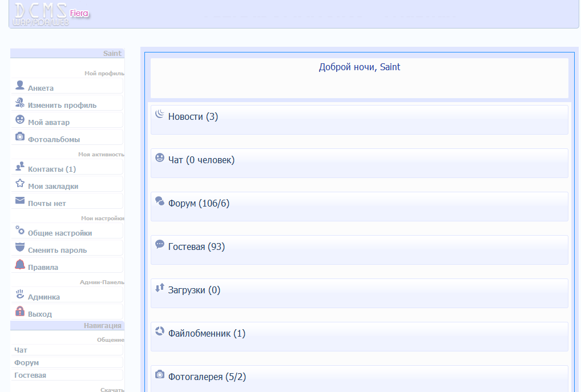581x392 pixels.
Task: Click the person icon beside Анкета
Action: pyautogui.click(x=20, y=86)
